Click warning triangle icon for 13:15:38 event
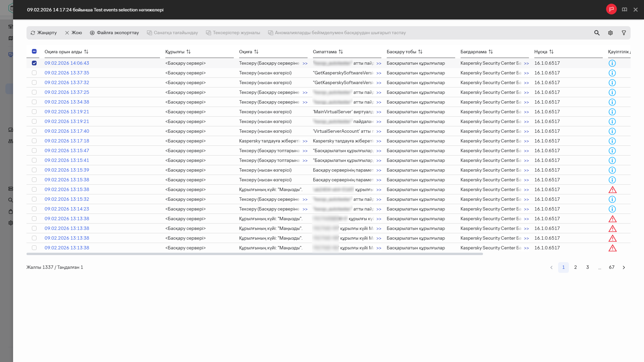Screen dimensions: 644x362 point(612,190)
